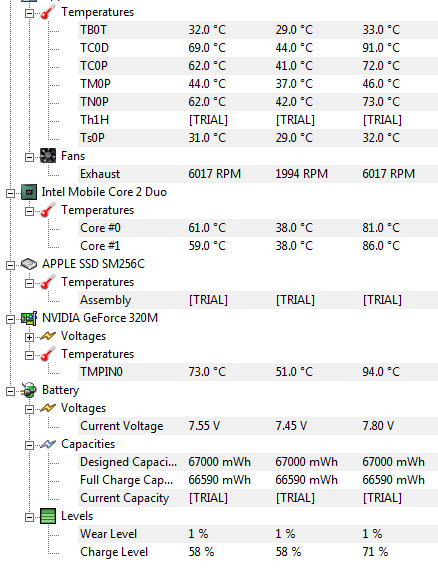Click the lightning icon for Battery Voltages
Image resolution: width=438 pixels, height=573 pixels.
(48, 408)
